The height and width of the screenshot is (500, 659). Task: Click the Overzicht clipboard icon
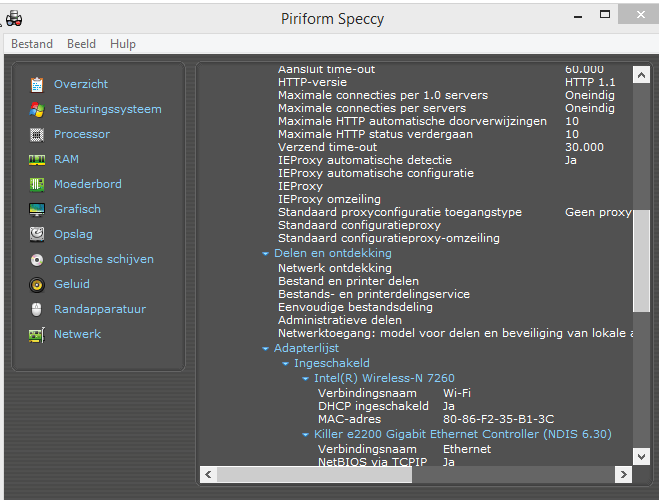[x=37, y=84]
